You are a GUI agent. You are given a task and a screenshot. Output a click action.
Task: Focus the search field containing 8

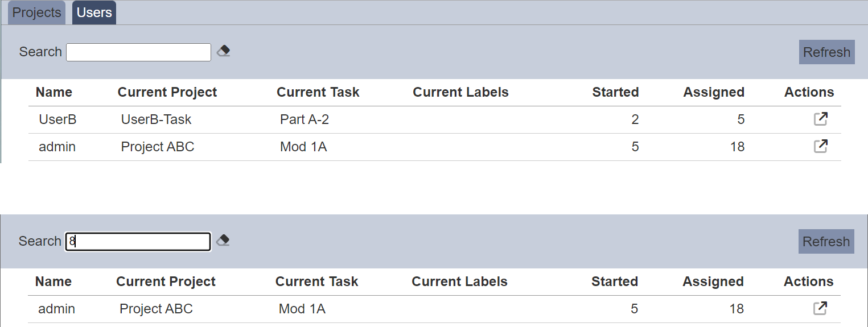pos(138,242)
